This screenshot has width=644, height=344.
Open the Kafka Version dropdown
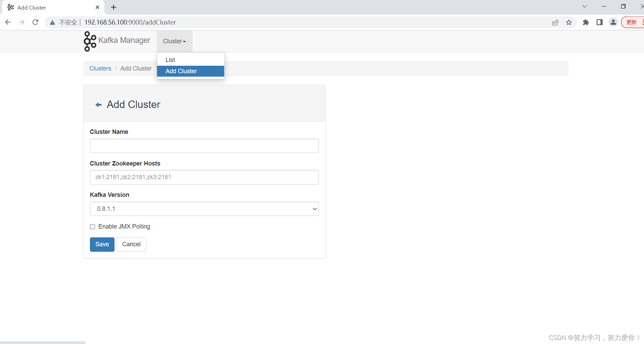pyautogui.click(x=204, y=209)
